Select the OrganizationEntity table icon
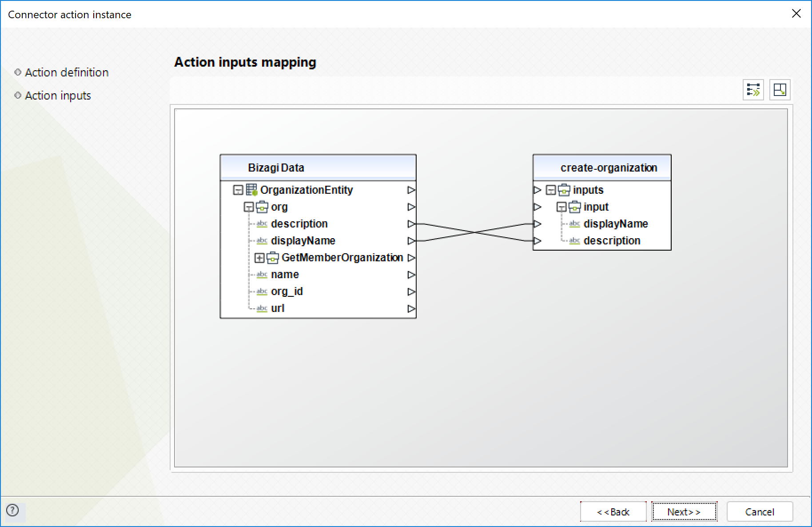The image size is (812, 527). tap(252, 190)
